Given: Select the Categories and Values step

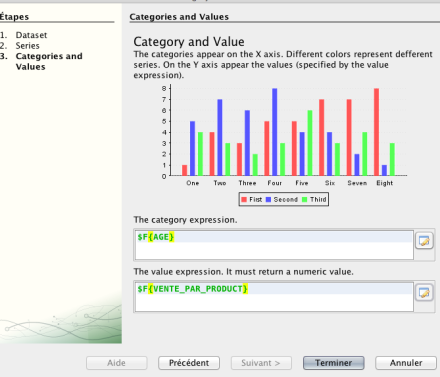Looking at the screenshot, I should tap(49, 61).
